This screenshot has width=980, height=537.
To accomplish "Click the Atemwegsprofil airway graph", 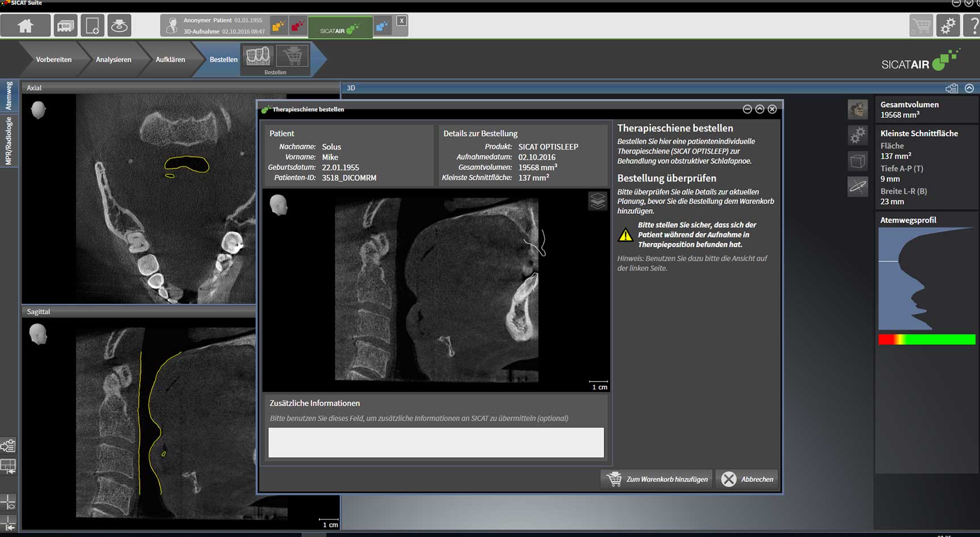I will pyautogui.click(x=927, y=279).
